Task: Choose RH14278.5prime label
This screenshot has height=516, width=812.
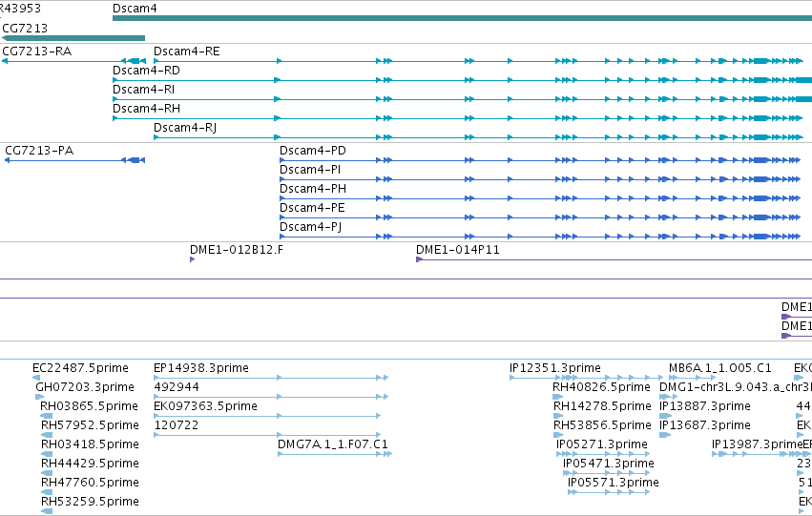Action: click(602, 406)
